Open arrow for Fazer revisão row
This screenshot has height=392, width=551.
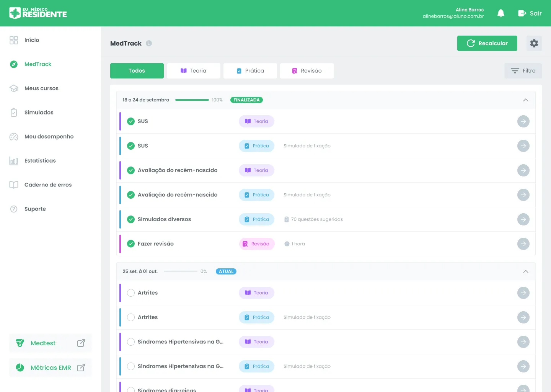coord(523,244)
